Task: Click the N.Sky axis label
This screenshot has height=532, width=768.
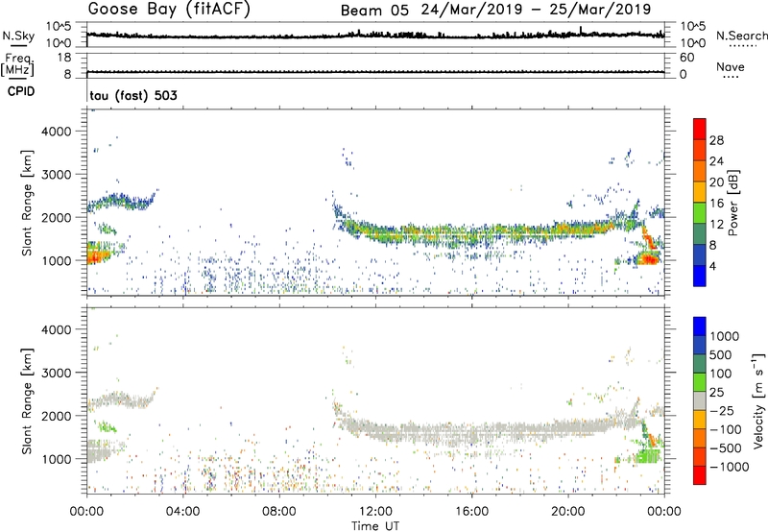Action: [18, 36]
